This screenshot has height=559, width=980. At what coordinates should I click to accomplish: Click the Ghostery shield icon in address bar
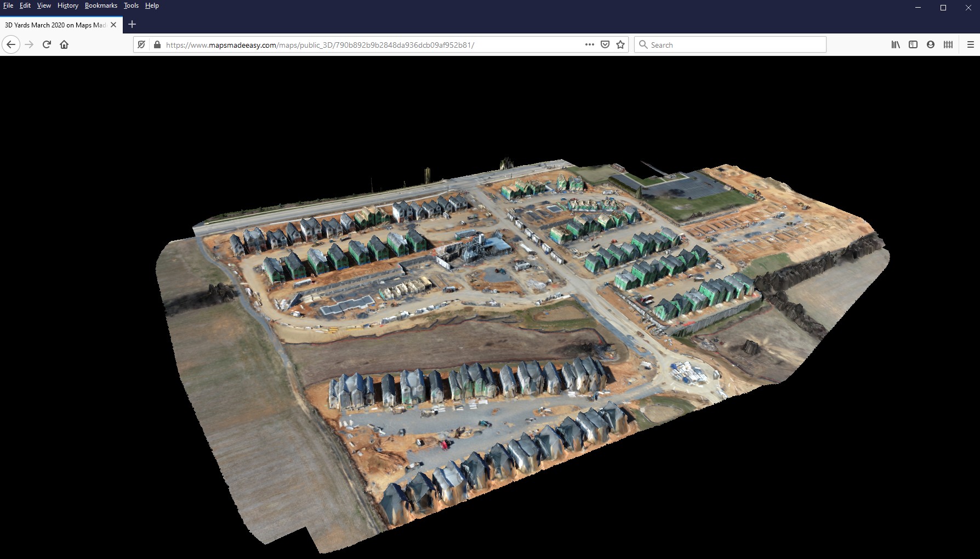tap(142, 44)
